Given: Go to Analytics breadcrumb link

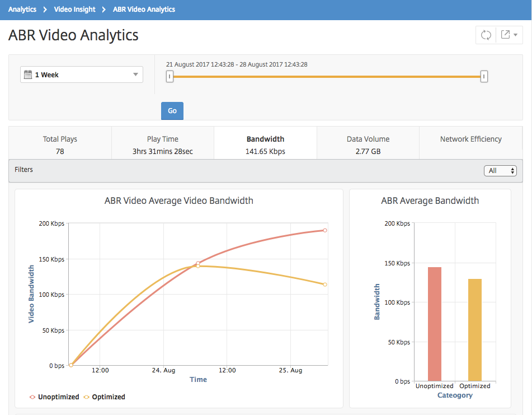Looking at the screenshot, I should 22,10.
